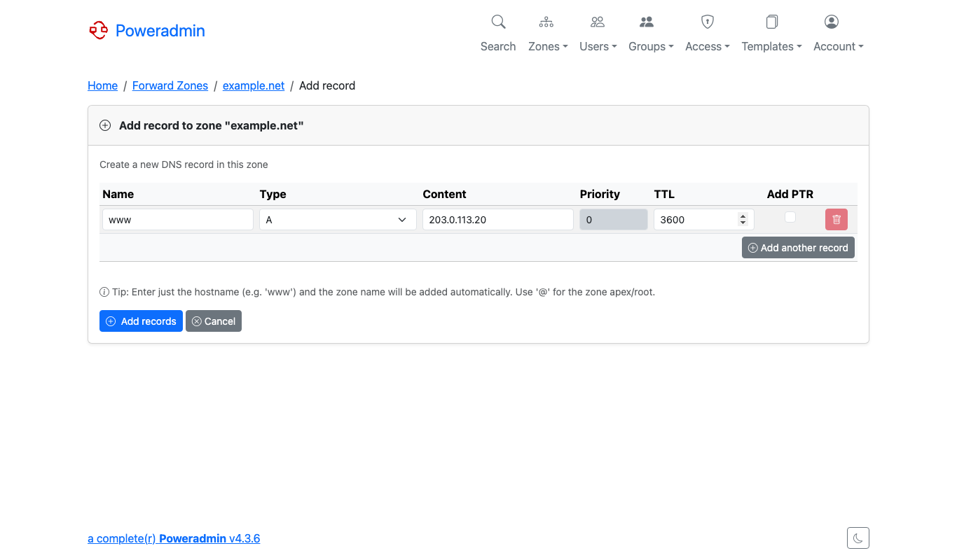Click the Access shield icon
The image size is (957, 560).
(708, 22)
